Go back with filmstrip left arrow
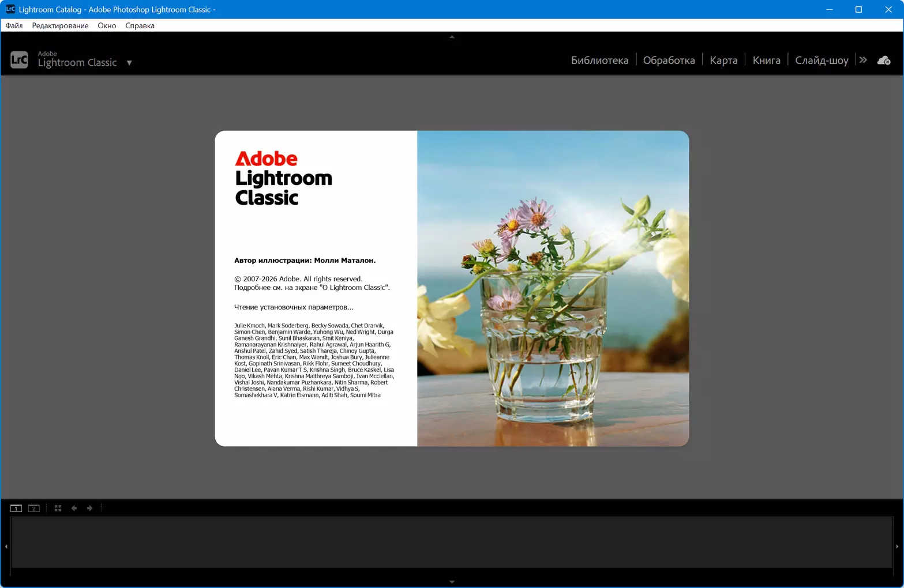This screenshot has height=588, width=904. coord(74,508)
